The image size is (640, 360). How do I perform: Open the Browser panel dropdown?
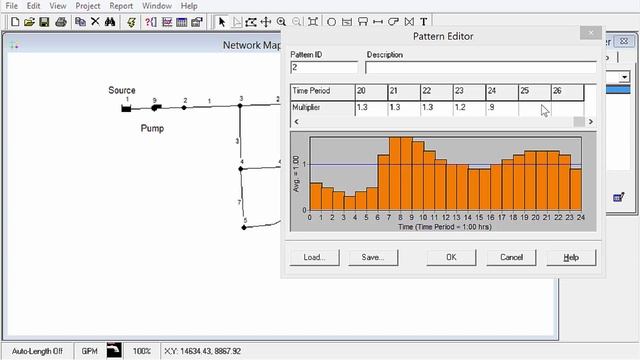pos(624,77)
